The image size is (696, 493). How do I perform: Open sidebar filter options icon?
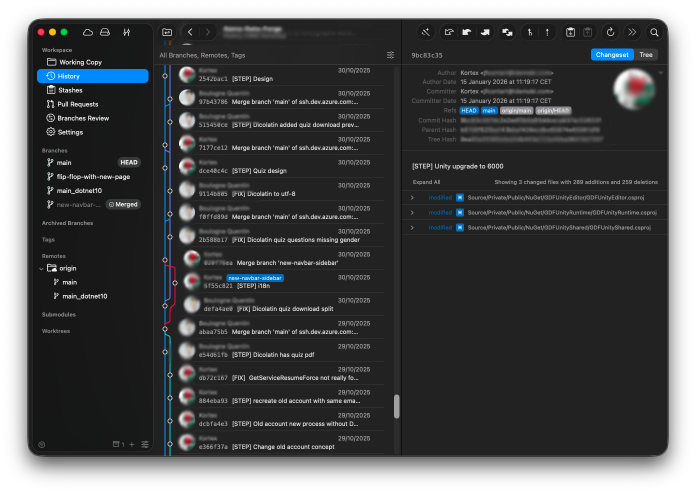[x=145, y=444]
